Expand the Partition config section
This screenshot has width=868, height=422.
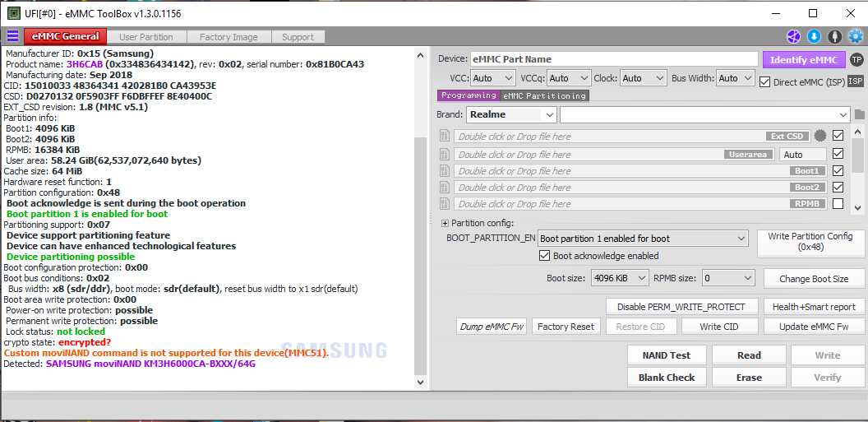445,223
